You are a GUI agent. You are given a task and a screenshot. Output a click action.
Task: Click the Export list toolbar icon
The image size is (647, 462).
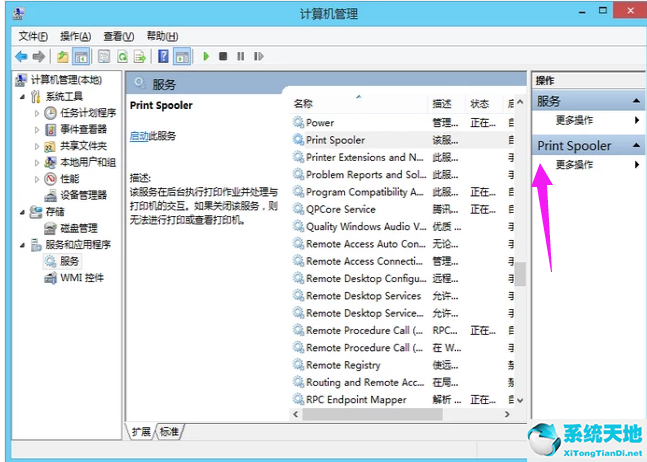click(140, 57)
